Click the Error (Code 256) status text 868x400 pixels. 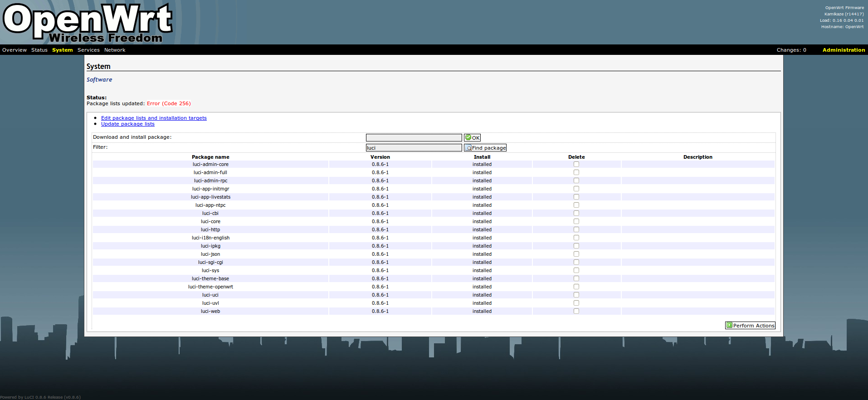click(x=169, y=103)
